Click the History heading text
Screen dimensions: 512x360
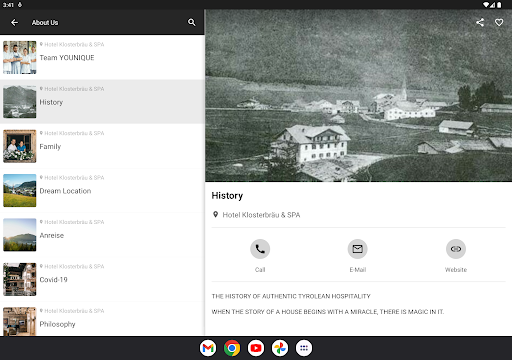click(227, 196)
